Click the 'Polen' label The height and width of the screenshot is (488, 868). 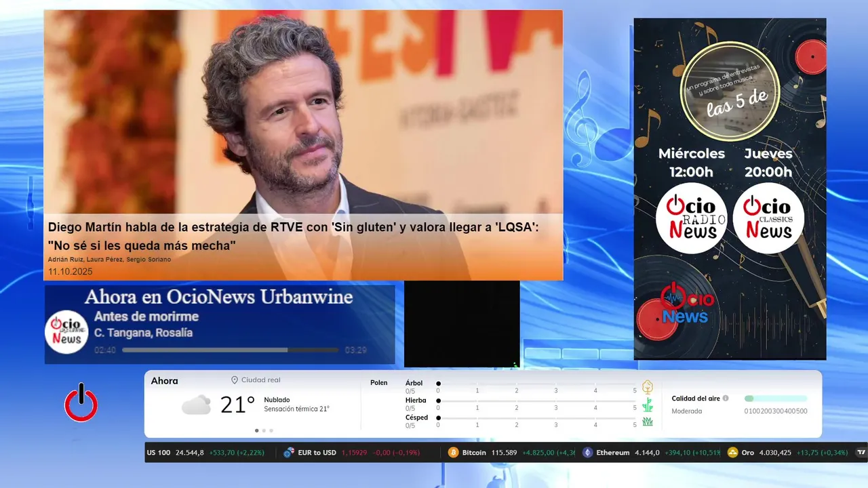[379, 383]
